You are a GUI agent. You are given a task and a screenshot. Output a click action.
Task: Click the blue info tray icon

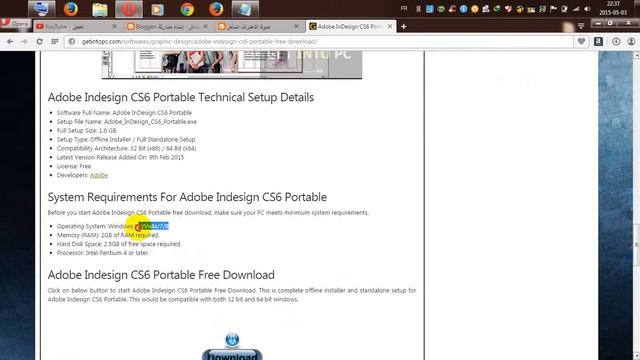[463, 9]
